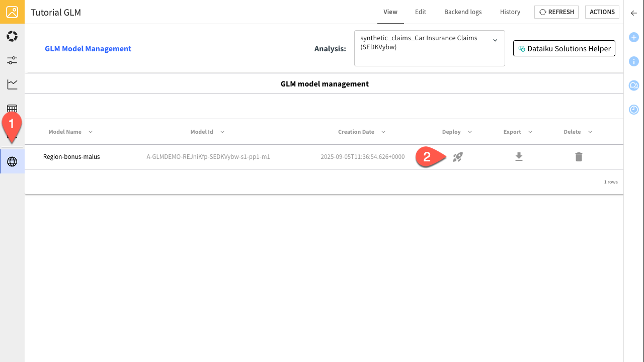The image size is (644, 362).
Task: Expand the Model Name column dropdown
Action: 90,132
